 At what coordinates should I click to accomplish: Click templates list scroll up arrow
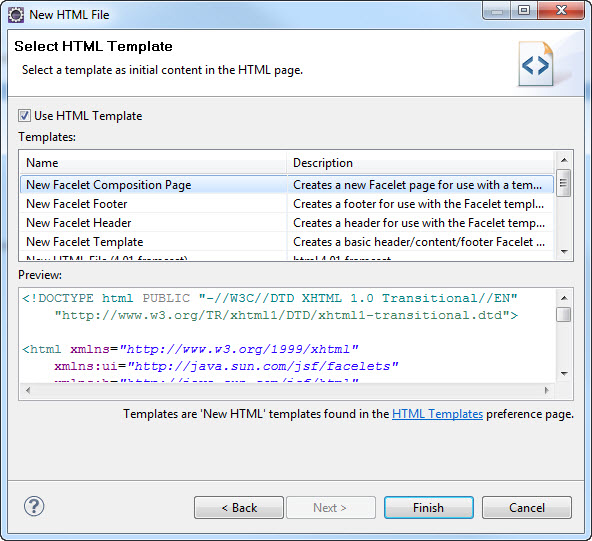click(564, 160)
